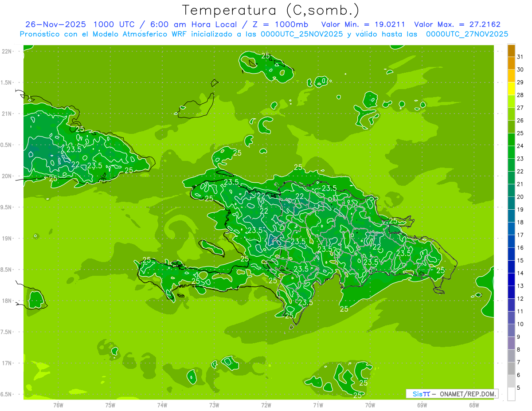The image size is (532, 411).
Task: Pick the yellow swatch between 28 and 29
Action: (511, 89)
